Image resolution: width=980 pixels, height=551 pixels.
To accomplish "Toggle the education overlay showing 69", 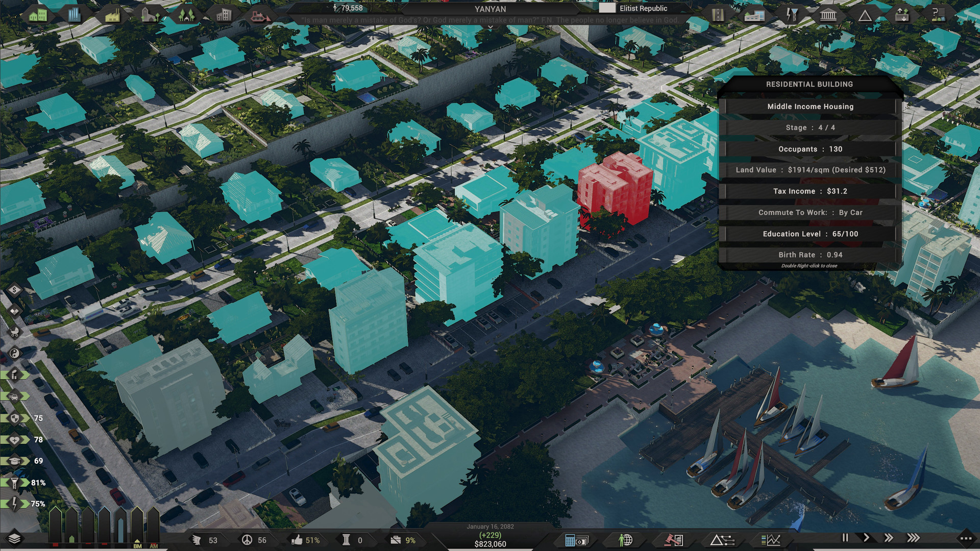I will click(x=15, y=461).
